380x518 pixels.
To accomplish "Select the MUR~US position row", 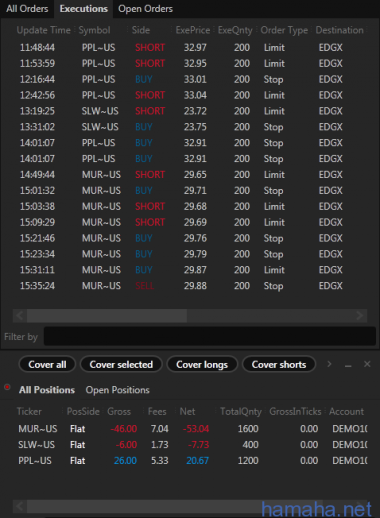I will pyautogui.click(x=190, y=429).
